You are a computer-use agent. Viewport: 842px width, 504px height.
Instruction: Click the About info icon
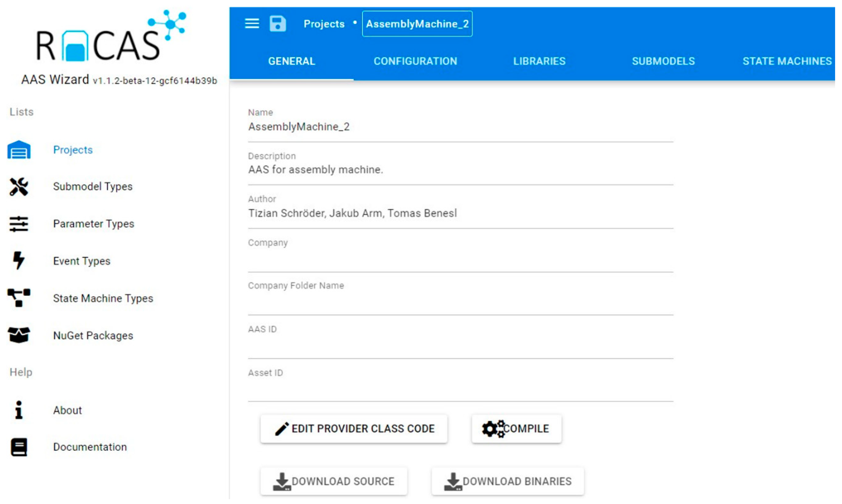click(x=19, y=410)
